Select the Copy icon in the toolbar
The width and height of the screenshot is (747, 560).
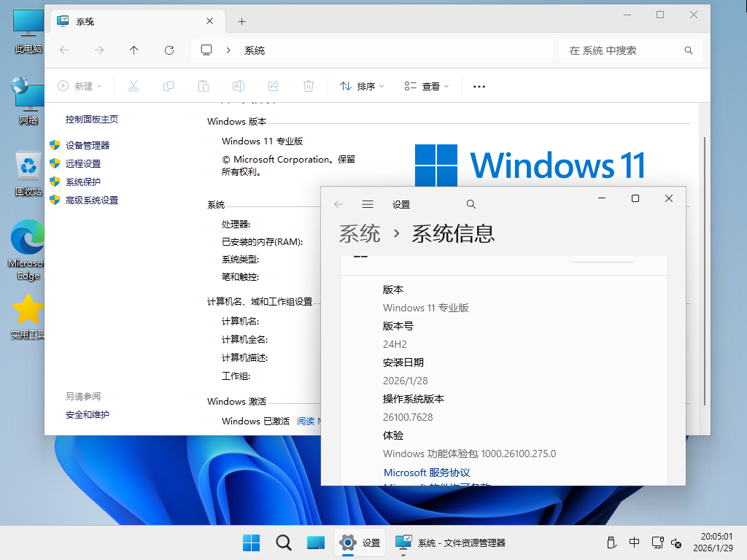[x=169, y=85]
